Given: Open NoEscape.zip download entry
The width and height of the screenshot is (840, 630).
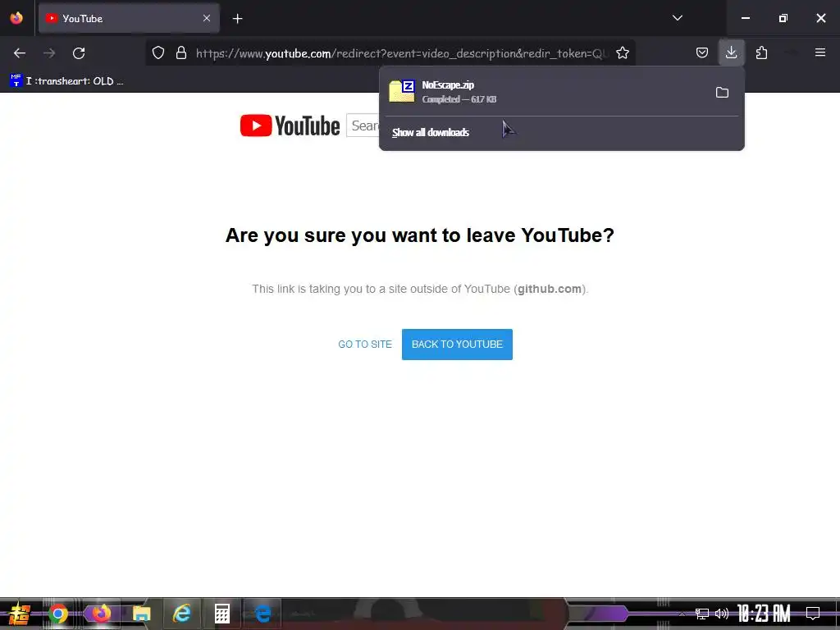Looking at the screenshot, I should (546, 92).
